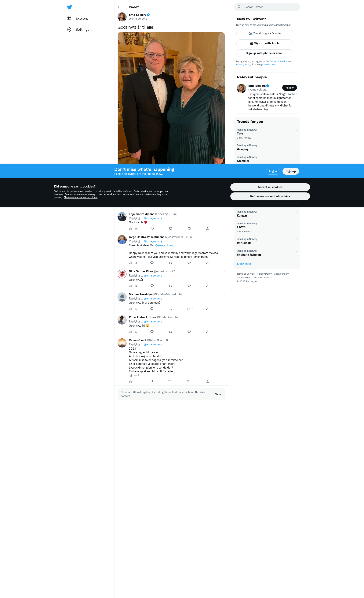This screenshot has height=598, width=364.
Task: Open Accessibility footer link
Action: [243, 278]
